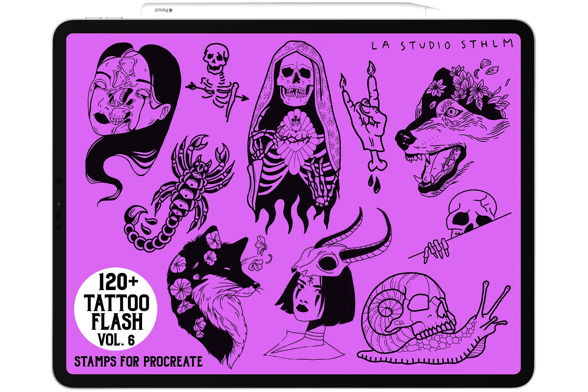Click the Apple Pencil on top of iPad

tap(291, 9)
